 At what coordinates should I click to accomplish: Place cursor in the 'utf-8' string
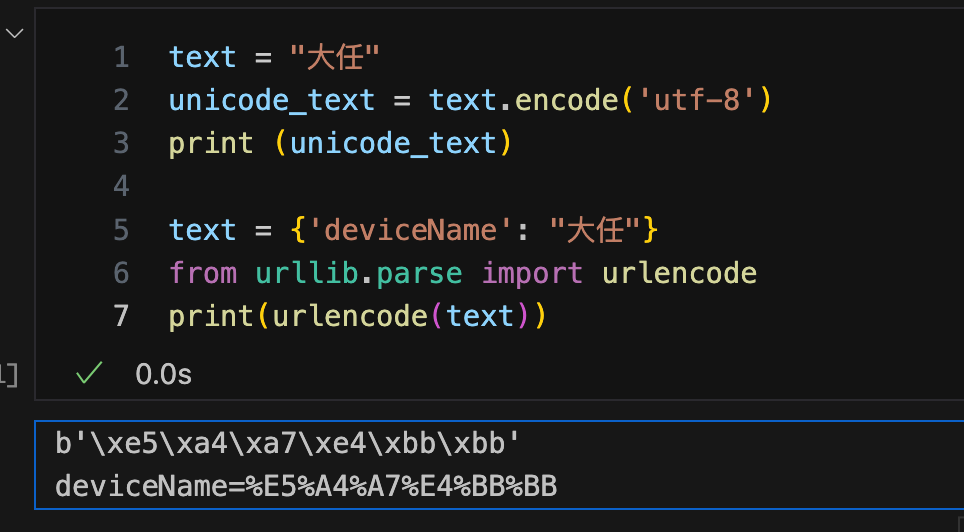pos(697,100)
